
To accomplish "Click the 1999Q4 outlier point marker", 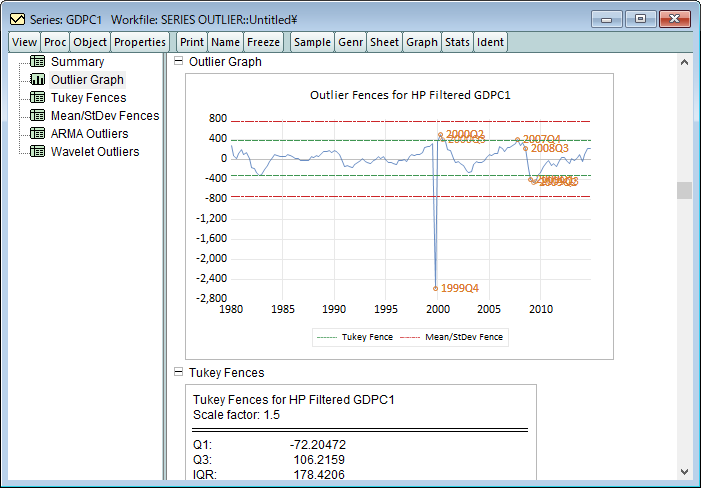I will pos(435,289).
